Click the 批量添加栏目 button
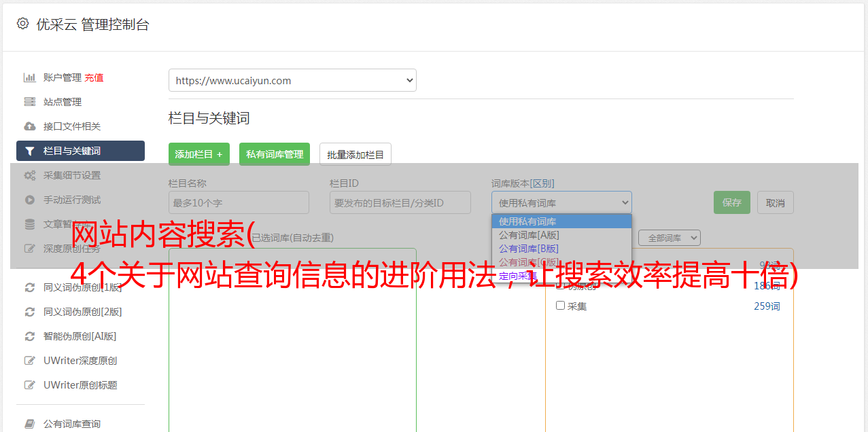This screenshot has height=432, width=868. click(x=355, y=154)
